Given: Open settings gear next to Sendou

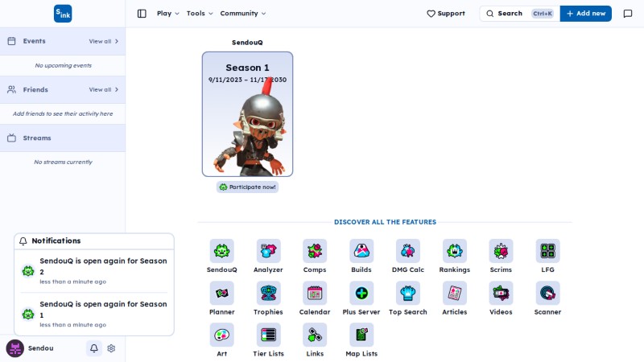Looking at the screenshot, I should coord(111,348).
